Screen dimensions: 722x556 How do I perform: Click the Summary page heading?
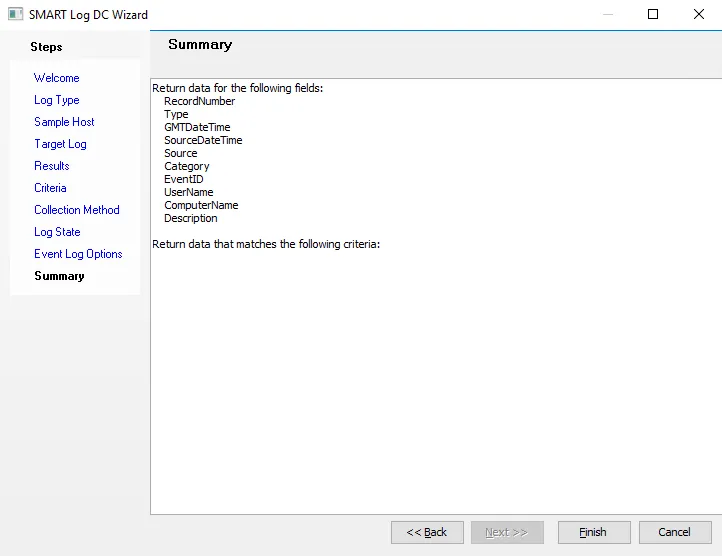click(x=200, y=44)
